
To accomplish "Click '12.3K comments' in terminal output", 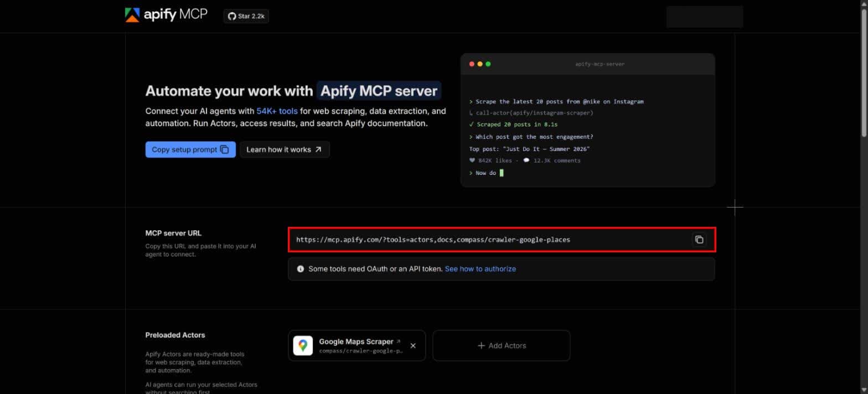I will (x=557, y=160).
